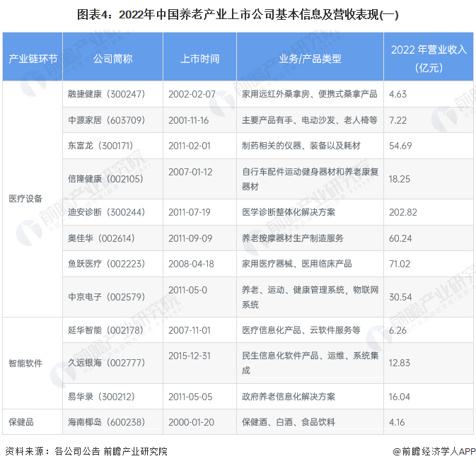
Task: Click the listing date 2011-05-0
Action: [x=187, y=290]
